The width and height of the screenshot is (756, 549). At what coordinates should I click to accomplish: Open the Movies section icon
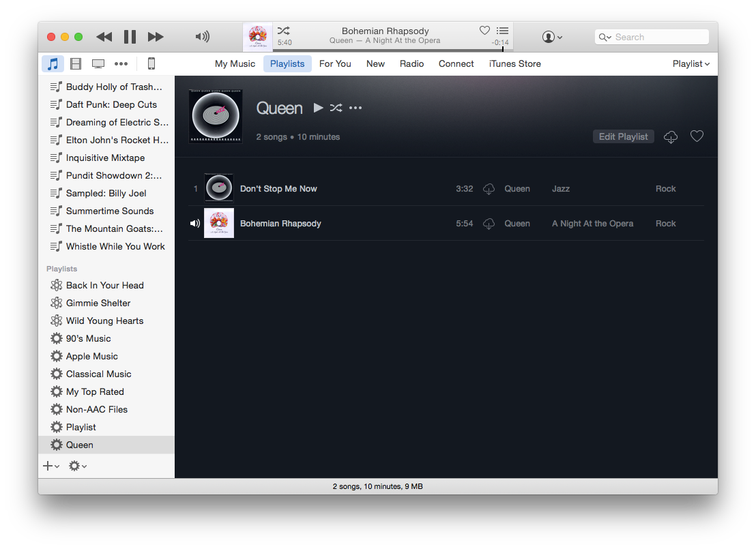coord(75,63)
